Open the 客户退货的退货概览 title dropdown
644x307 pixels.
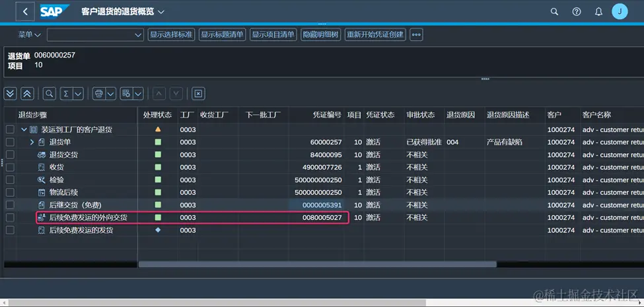pyautogui.click(x=161, y=12)
